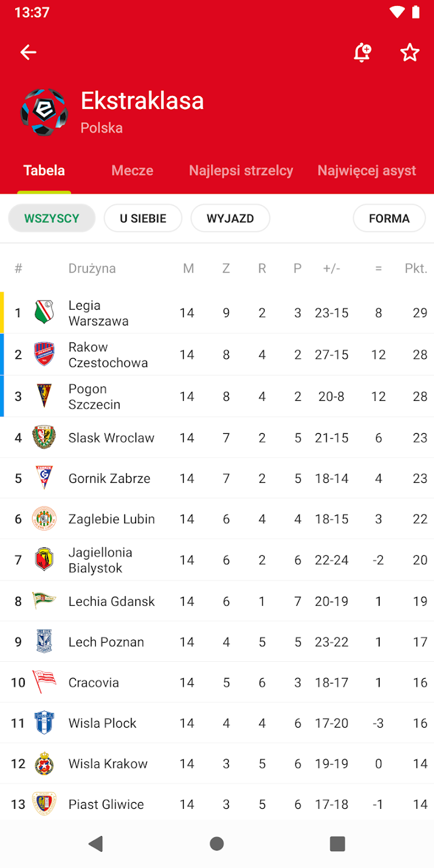This screenshot has height=868, width=434.
Task: Go to the Najwięcej asyst tab
Action: [x=366, y=171]
